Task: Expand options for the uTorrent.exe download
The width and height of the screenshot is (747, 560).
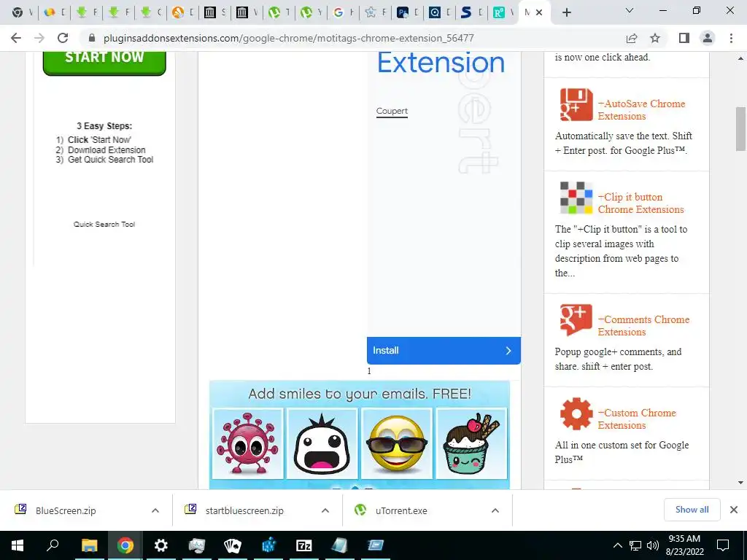Action: click(x=495, y=510)
